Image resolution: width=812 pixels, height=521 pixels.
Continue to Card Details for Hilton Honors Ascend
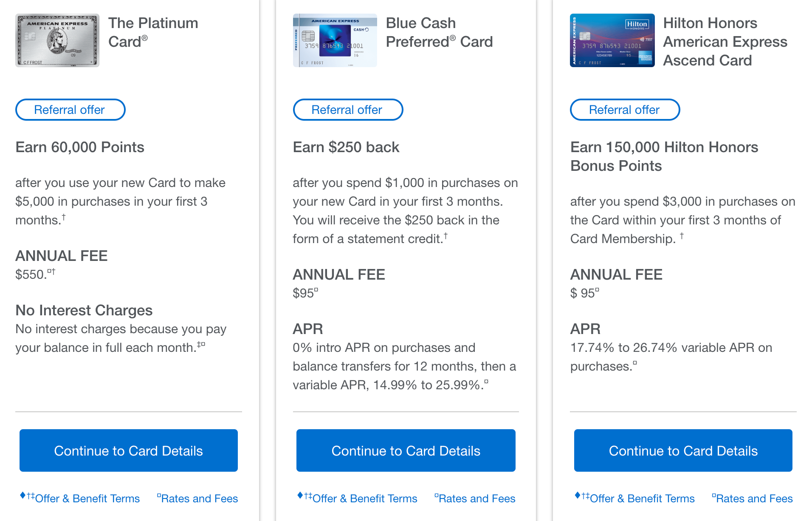point(683,450)
